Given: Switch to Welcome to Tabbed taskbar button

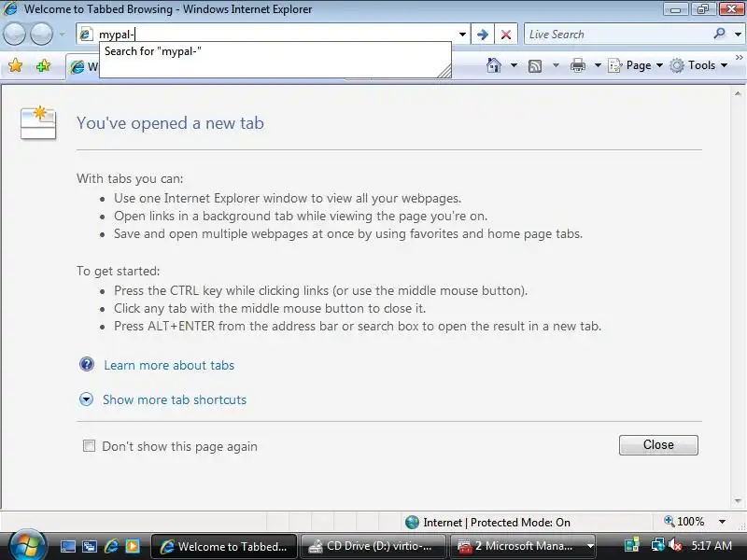Looking at the screenshot, I should 224,546.
